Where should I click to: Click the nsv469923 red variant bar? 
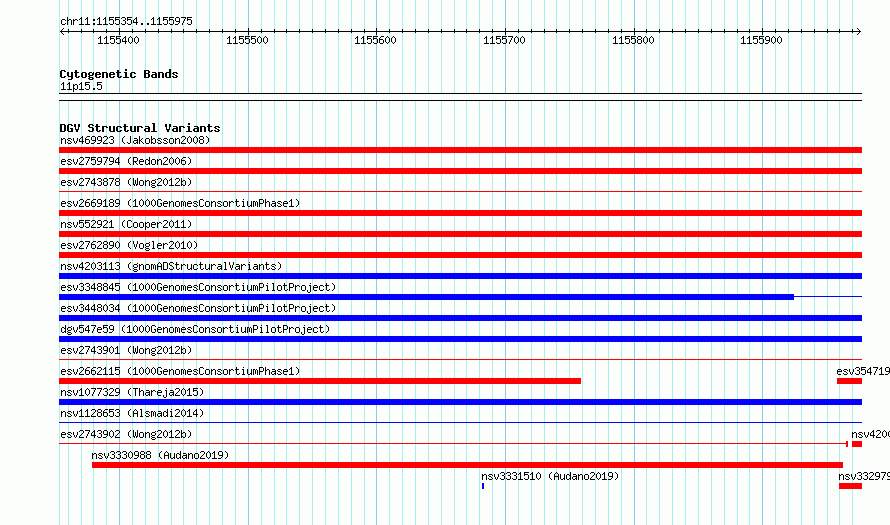click(460, 150)
